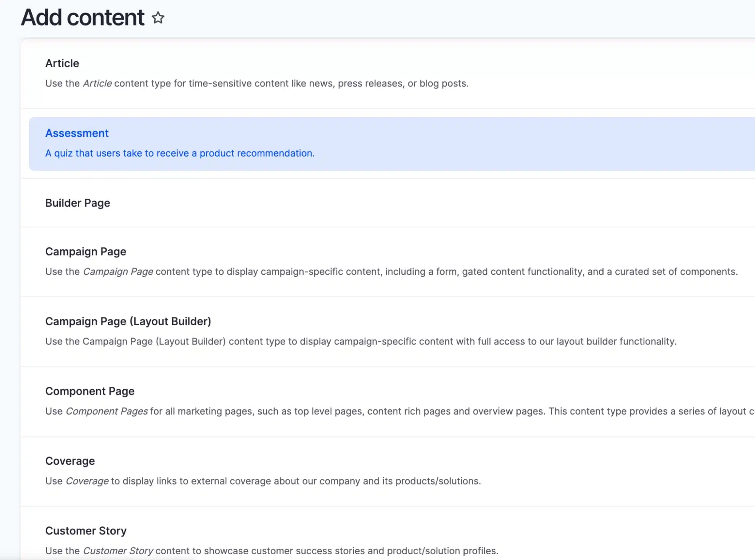Click the italic Coverage word in description

87,481
